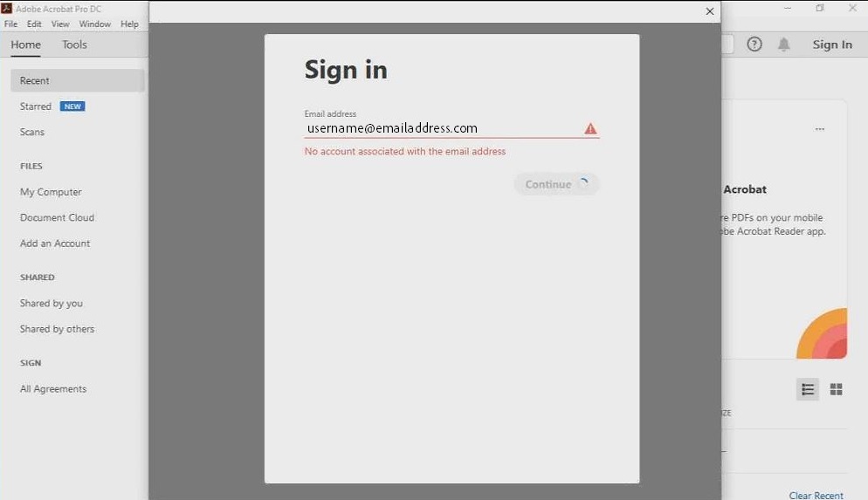Screen dimensions: 868x500
Task: Select Scans in the sidebar
Action: pos(32,132)
